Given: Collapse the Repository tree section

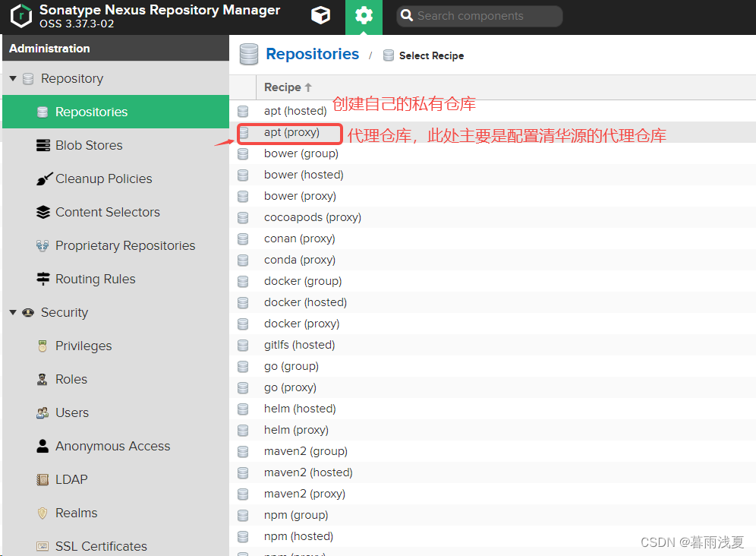Looking at the screenshot, I should click(x=13, y=79).
